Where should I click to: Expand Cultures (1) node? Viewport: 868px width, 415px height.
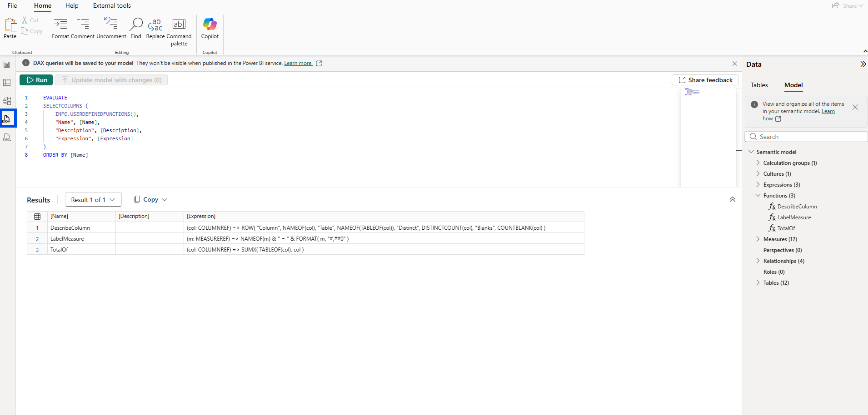758,174
